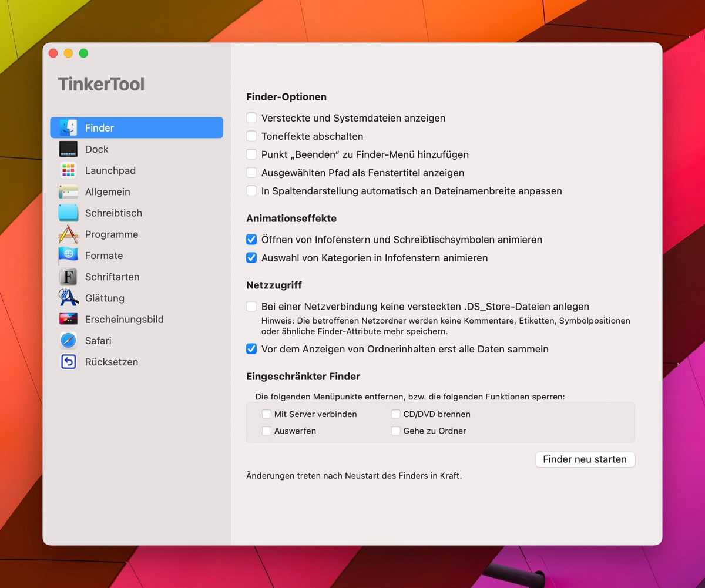
Task: Click the Safari compass icon
Action: click(68, 341)
